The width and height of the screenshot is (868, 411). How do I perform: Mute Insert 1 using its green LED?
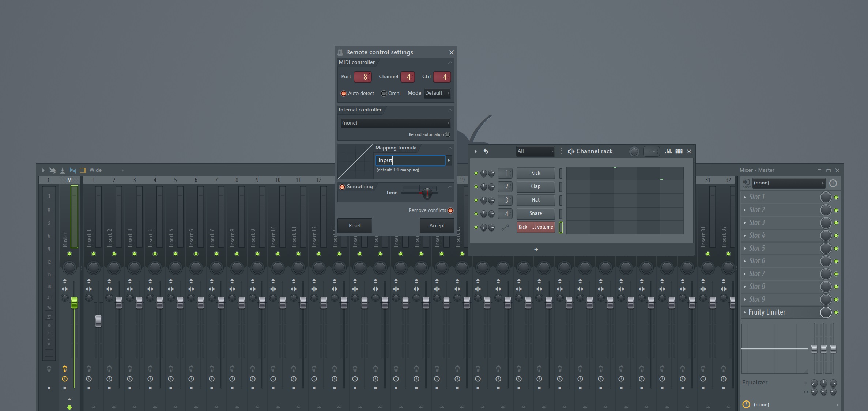(94, 254)
